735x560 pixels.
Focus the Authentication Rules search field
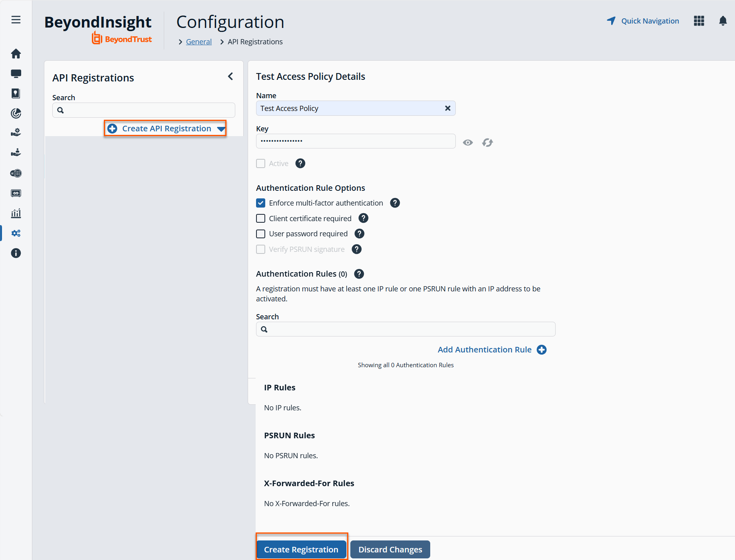[405, 329]
